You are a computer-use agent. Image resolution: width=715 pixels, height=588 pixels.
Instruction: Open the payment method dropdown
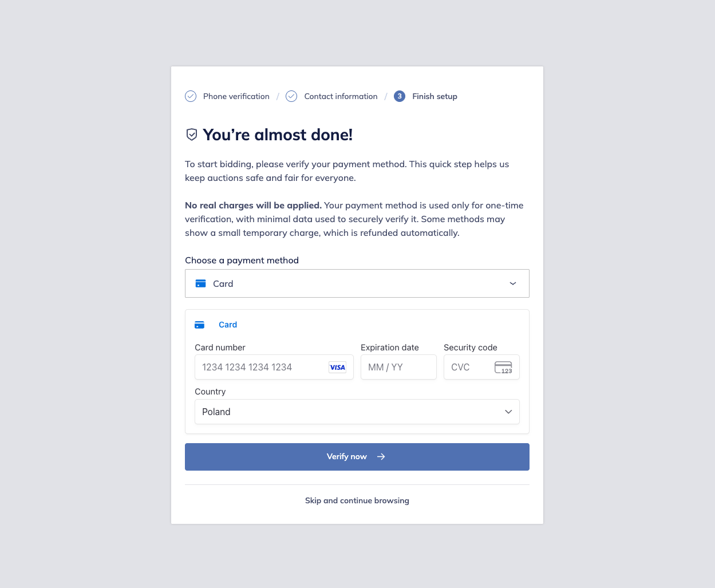(357, 283)
